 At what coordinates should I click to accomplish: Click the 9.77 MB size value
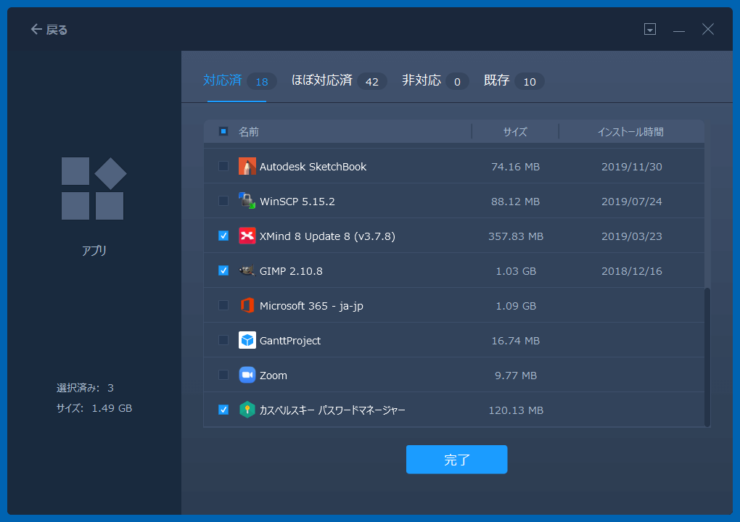515,376
